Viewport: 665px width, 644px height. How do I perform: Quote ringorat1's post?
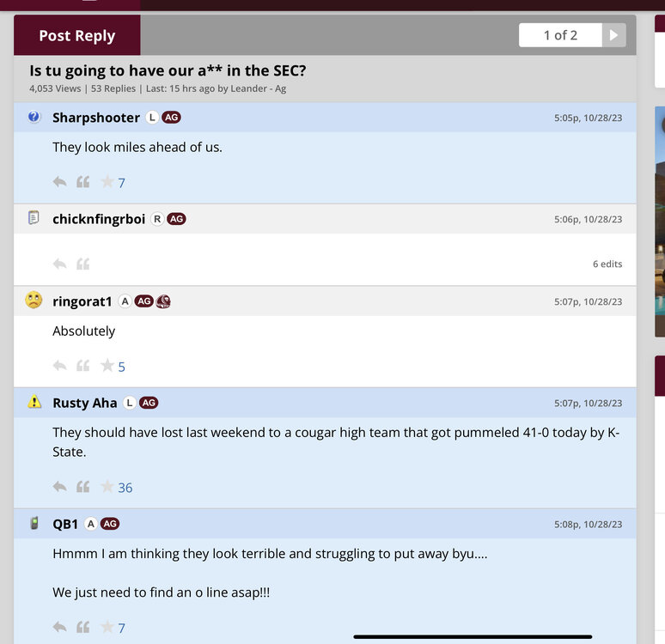click(x=83, y=366)
